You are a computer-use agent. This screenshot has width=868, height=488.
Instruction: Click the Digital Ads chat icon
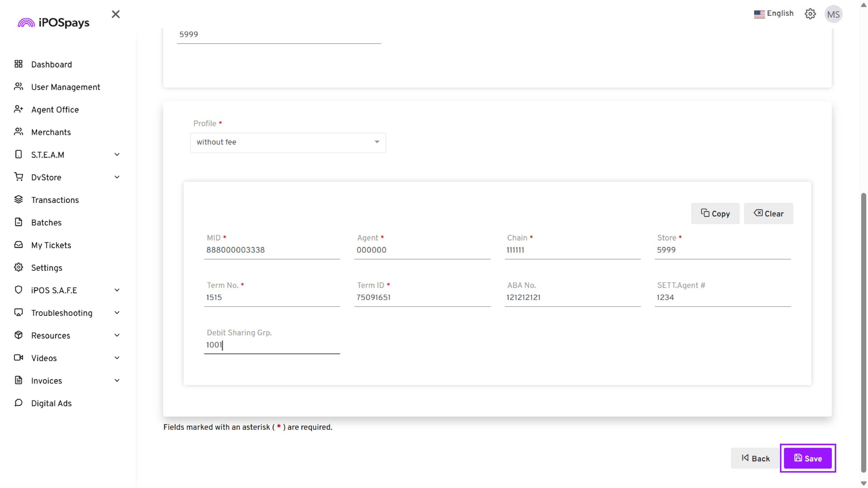pos(19,403)
